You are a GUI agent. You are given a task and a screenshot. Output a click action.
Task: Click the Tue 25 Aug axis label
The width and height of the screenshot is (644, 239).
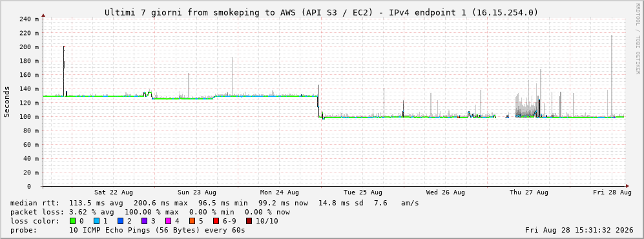362,192
